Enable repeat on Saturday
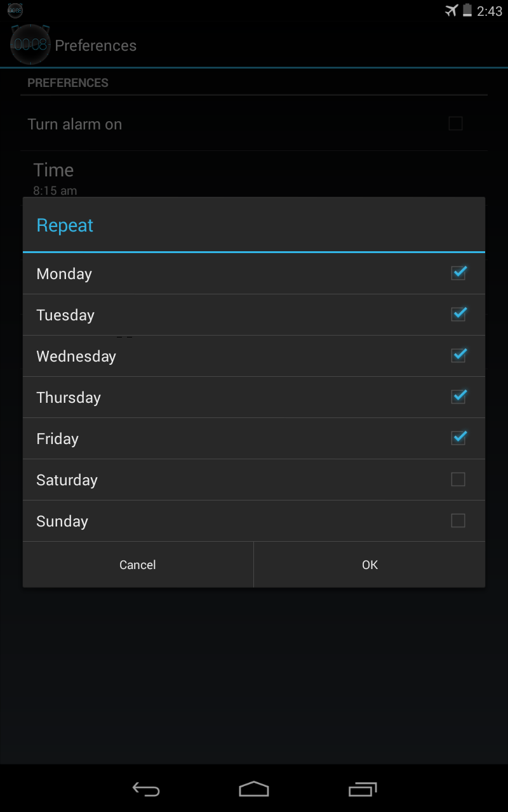 point(458,480)
